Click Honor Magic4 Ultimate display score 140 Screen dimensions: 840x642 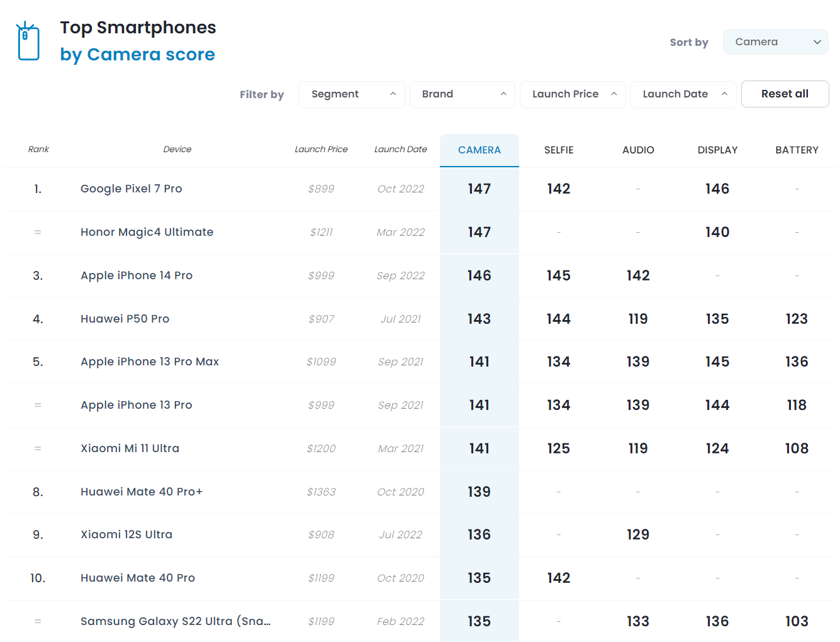[717, 232]
